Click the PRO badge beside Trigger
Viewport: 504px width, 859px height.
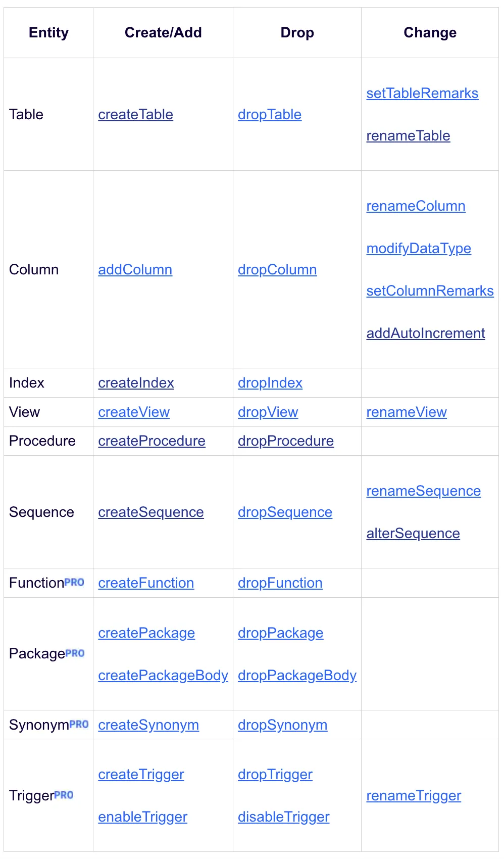coord(64,795)
